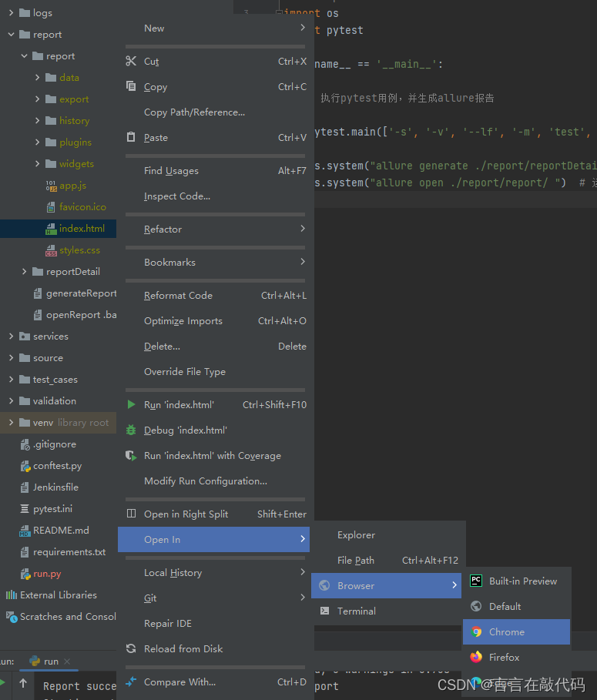Click the Cut scissors icon
Screen dimensions: 597x700
pyautogui.click(x=131, y=61)
